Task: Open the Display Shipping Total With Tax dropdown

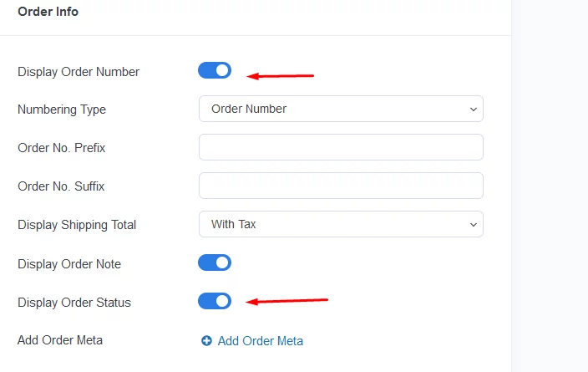Action: [341, 224]
